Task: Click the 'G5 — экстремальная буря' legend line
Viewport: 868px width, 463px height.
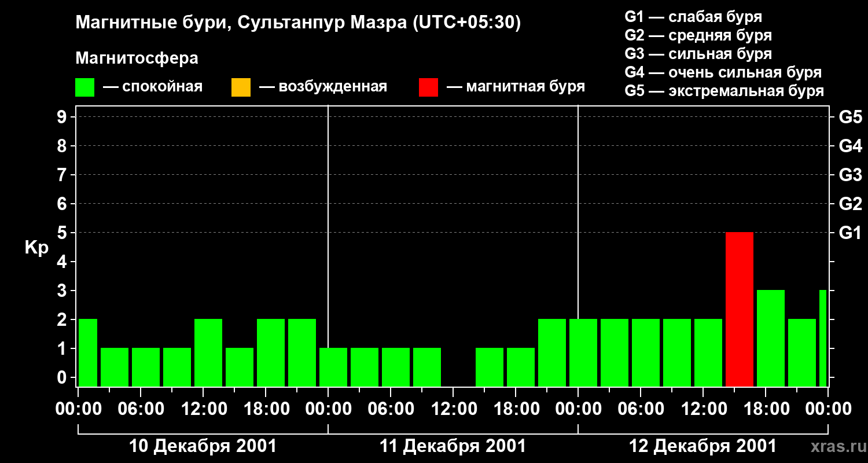Action: coord(724,91)
